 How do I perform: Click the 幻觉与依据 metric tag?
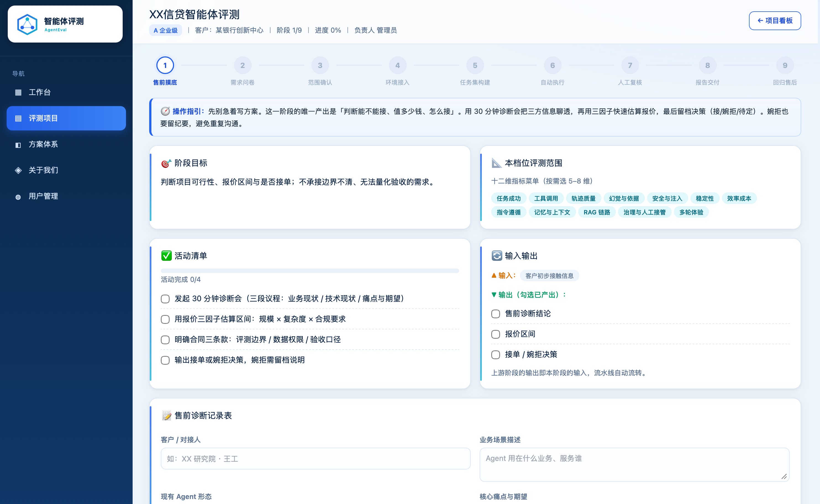click(624, 199)
